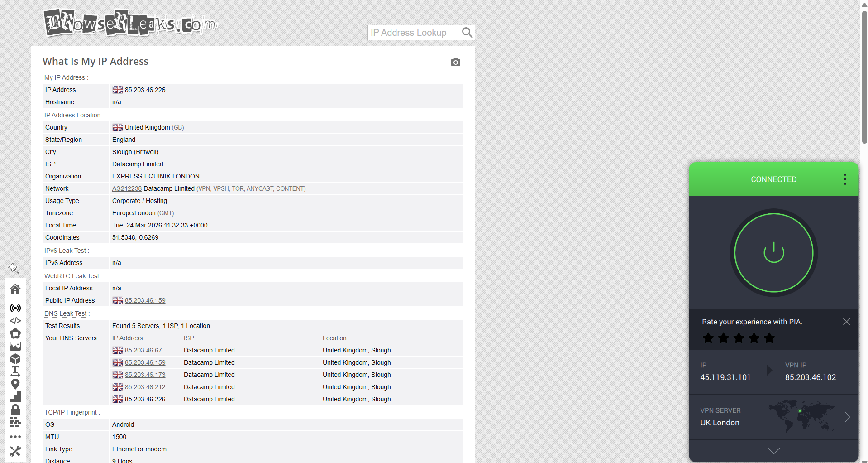Viewport: 868px width, 463px height.
Task: Pin the sidebar using the pushpin icon
Action: (14, 268)
